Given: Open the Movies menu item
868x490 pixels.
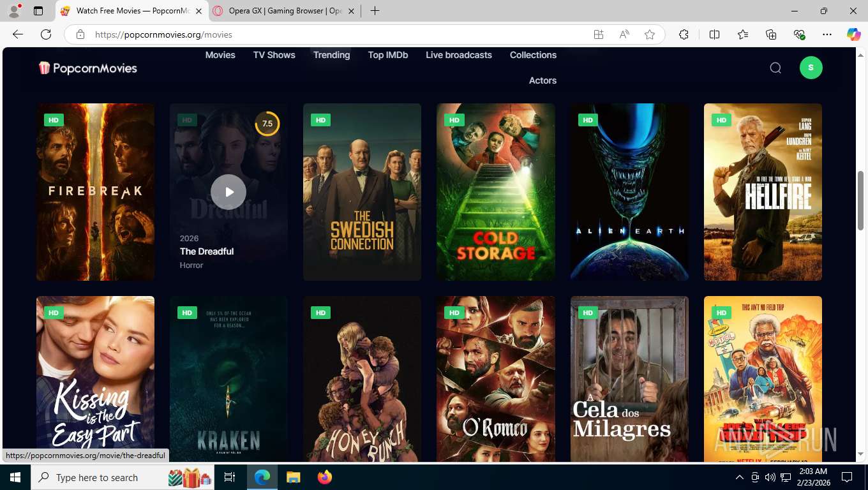Looking at the screenshot, I should click(x=220, y=55).
